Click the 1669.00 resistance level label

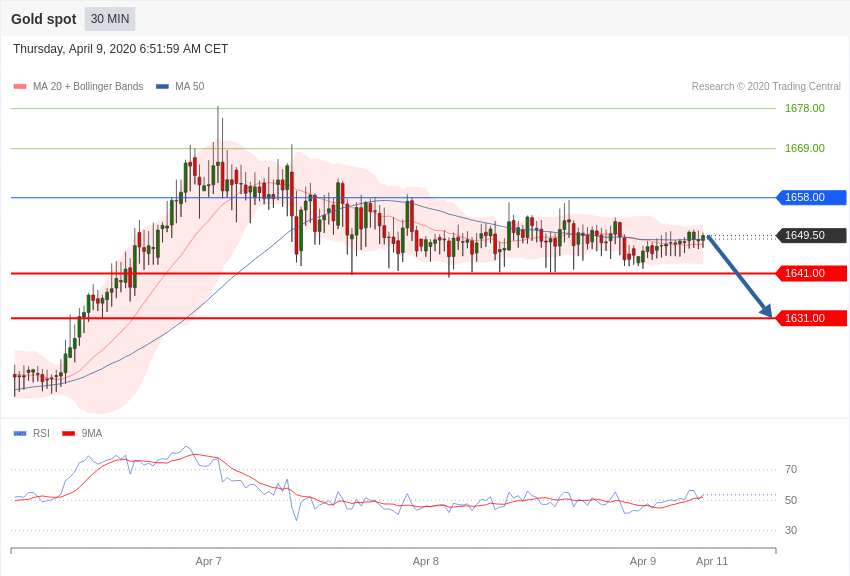804,148
